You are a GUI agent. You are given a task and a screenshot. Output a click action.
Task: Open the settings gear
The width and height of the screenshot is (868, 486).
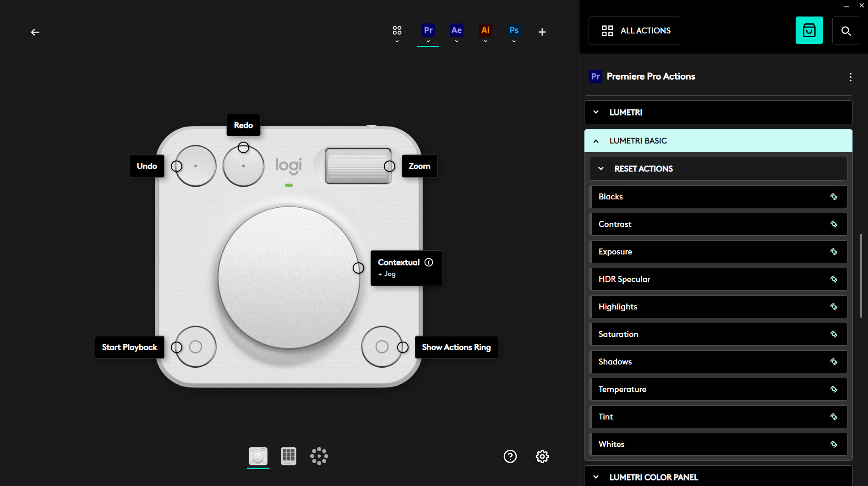pyautogui.click(x=541, y=456)
